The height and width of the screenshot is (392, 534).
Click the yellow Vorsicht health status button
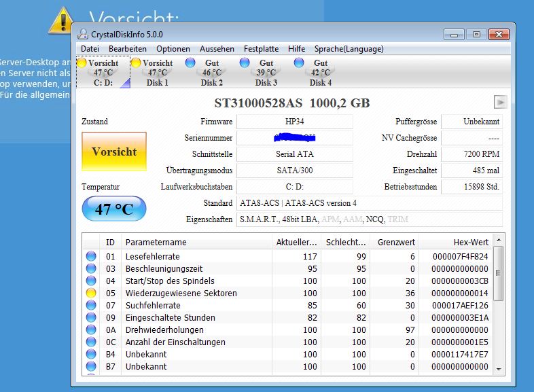(114, 152)
